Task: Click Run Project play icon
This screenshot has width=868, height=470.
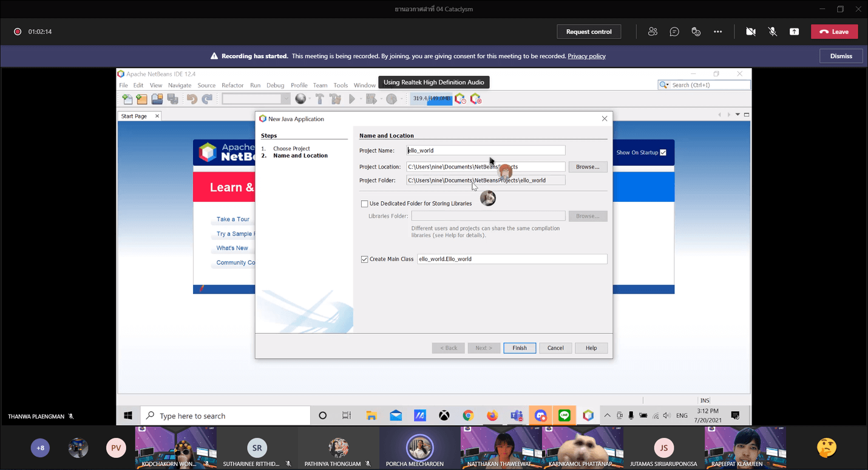Action: click(x=352, y=99)
